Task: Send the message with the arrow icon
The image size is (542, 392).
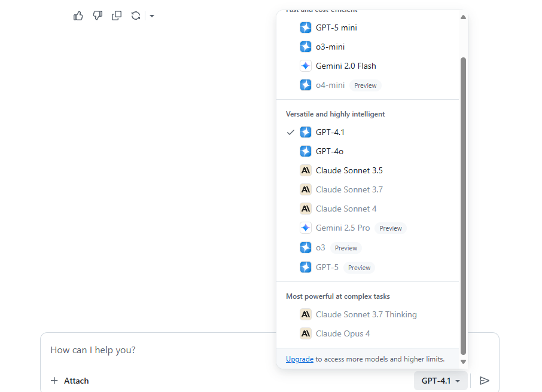Action: pyautogui.click(x=485, y=381)
